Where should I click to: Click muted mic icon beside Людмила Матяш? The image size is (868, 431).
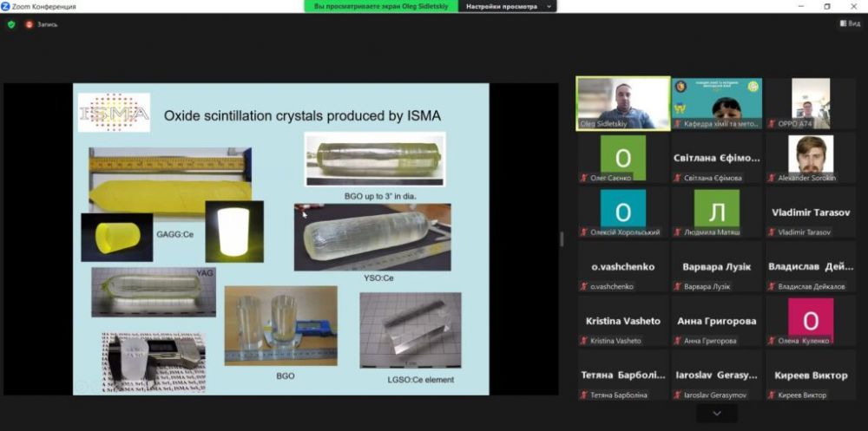678,232
